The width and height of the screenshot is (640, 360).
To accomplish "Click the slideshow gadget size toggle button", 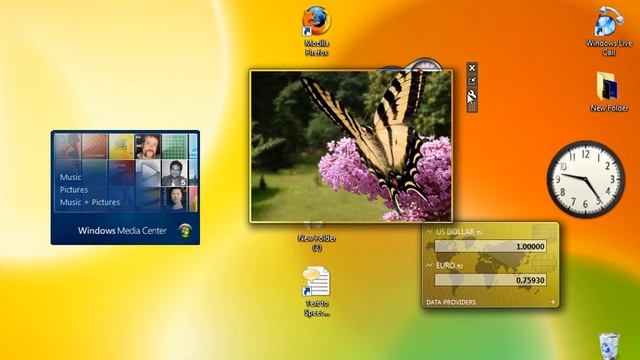I will (472, 81).
